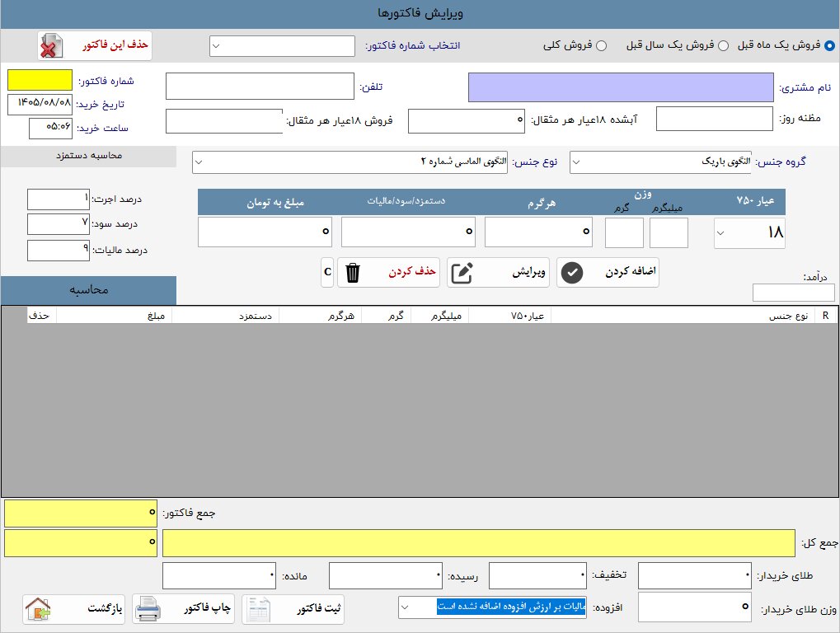Click the حذف table column header
The image size is (840, 633).
[41, 316]
